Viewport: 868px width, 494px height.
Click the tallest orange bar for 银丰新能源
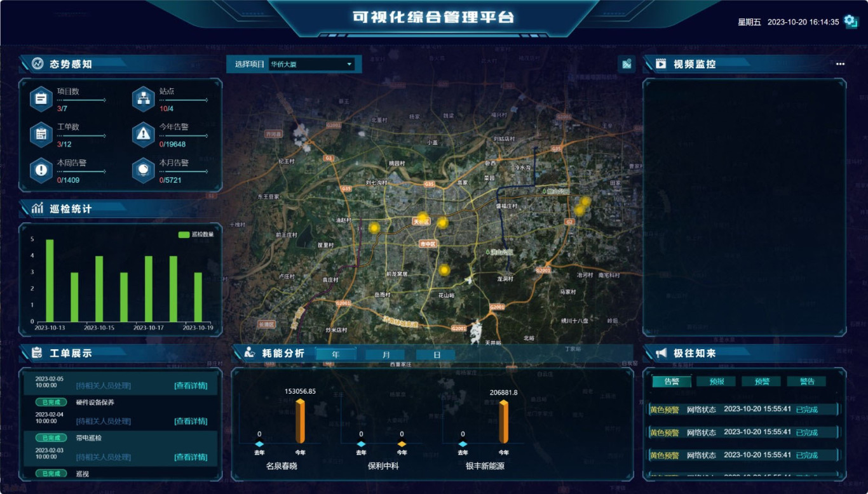pos(503,421)
